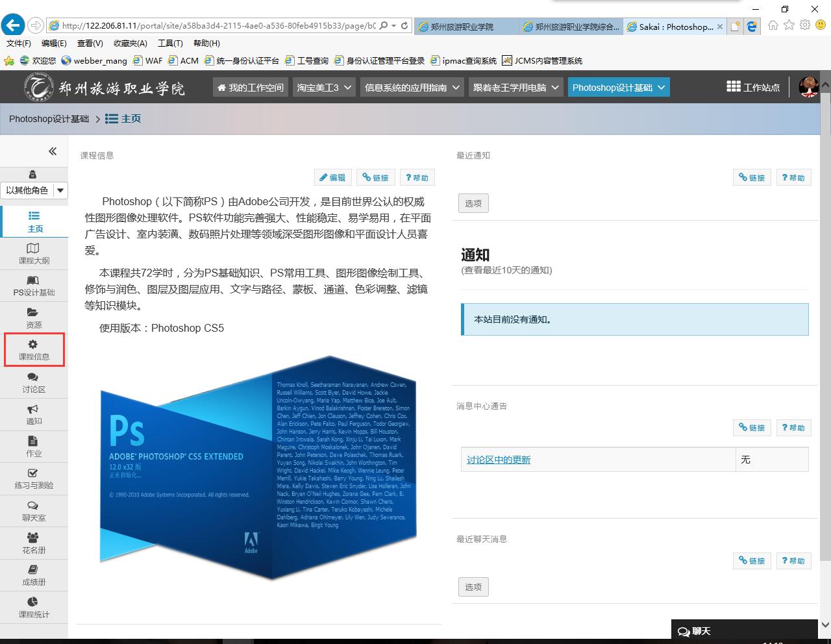Open 成绩册 in the sidebar
The height and width of the screenshot is (644, 831).
(x=34, y=575)
